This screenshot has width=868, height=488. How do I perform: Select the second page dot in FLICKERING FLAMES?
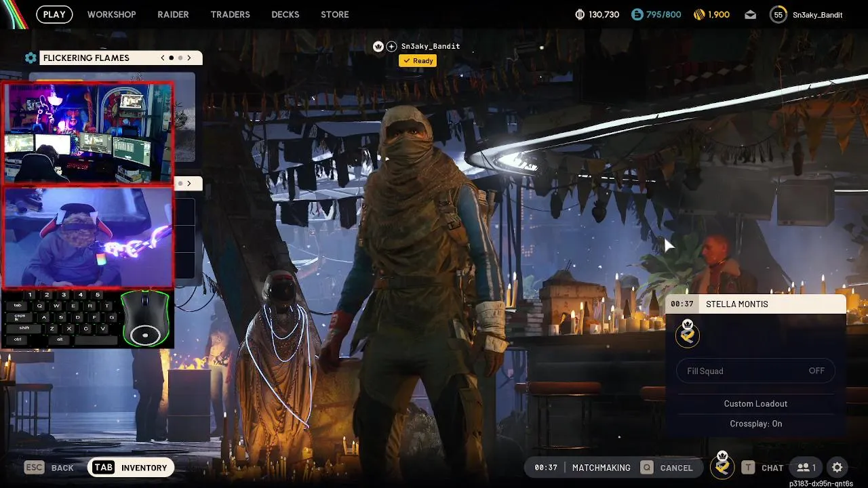(180, 58)
